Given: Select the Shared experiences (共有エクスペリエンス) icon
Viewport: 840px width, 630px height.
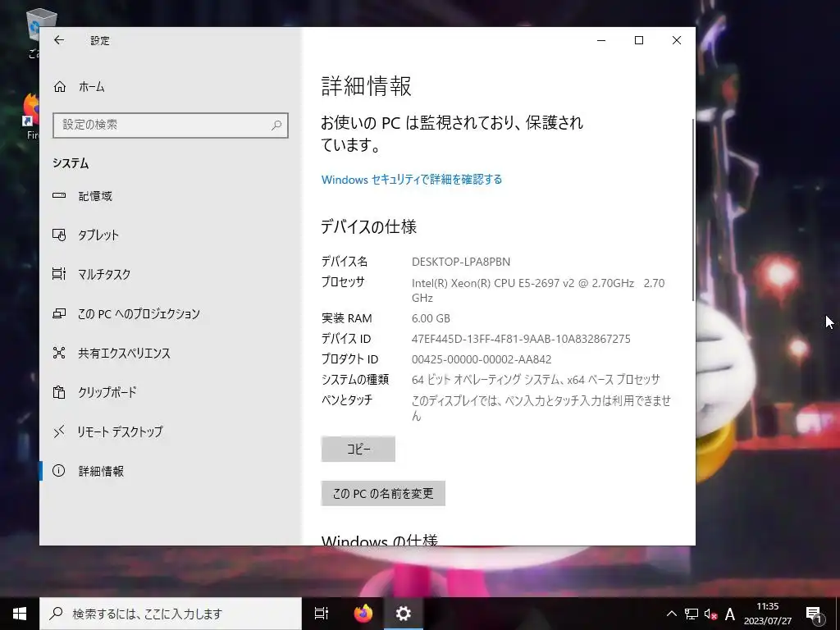Looking at the screenshot, I should [x=59, y=353].
